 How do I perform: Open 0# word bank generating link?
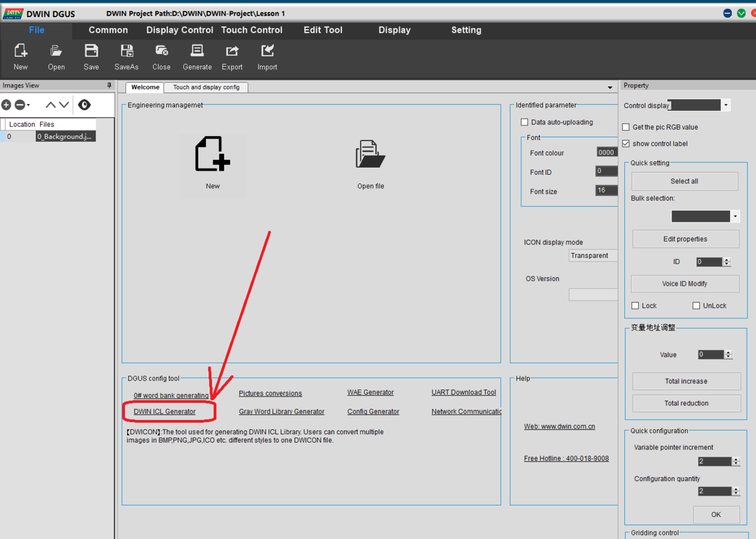point(171,396)
